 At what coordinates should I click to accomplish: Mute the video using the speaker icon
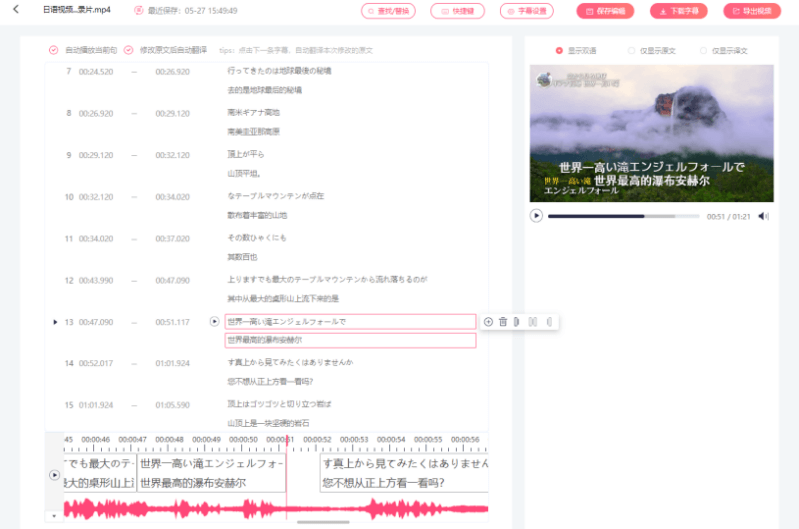pos(763,216)
